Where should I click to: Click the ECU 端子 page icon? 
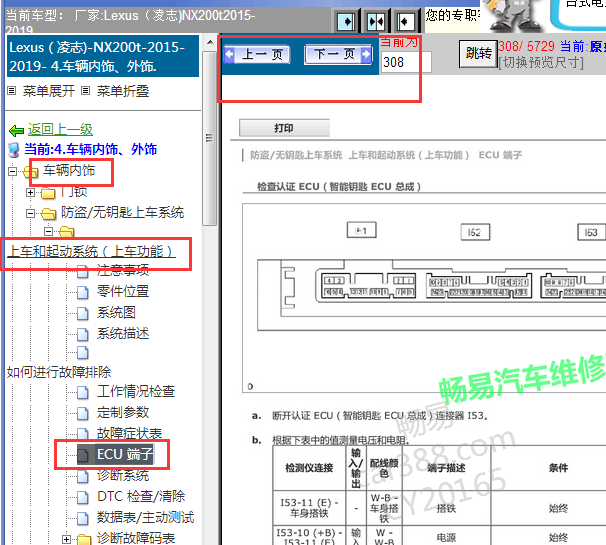coord(82,455)
